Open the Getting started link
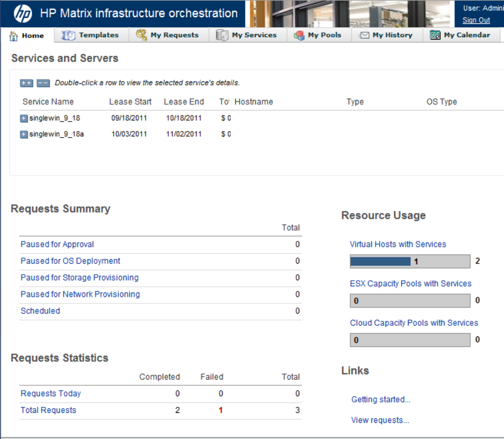The height and width of the screenshot is (439, 504). click(381, 400)
